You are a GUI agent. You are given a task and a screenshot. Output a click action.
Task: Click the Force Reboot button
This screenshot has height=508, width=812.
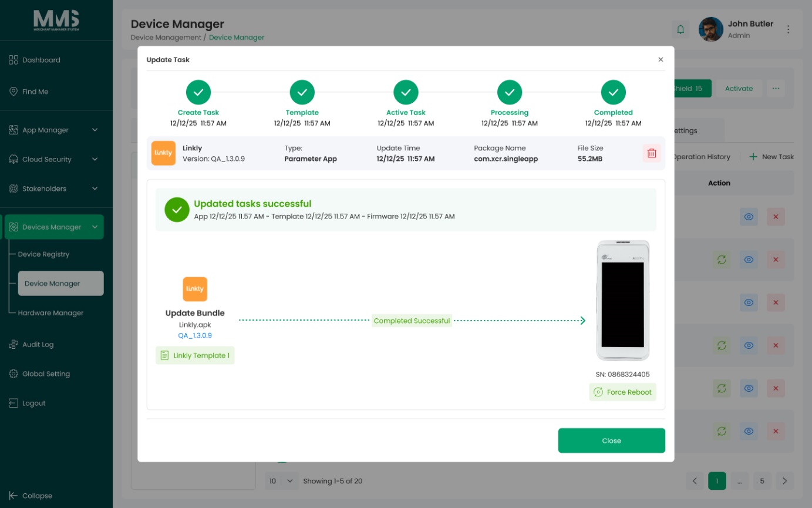[x=623, y=392]
